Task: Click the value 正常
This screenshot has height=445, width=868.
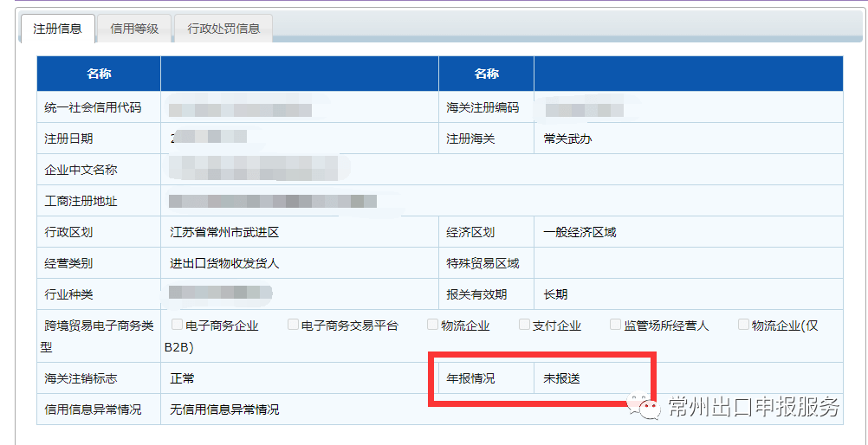Action: click(x=182, y=378)
